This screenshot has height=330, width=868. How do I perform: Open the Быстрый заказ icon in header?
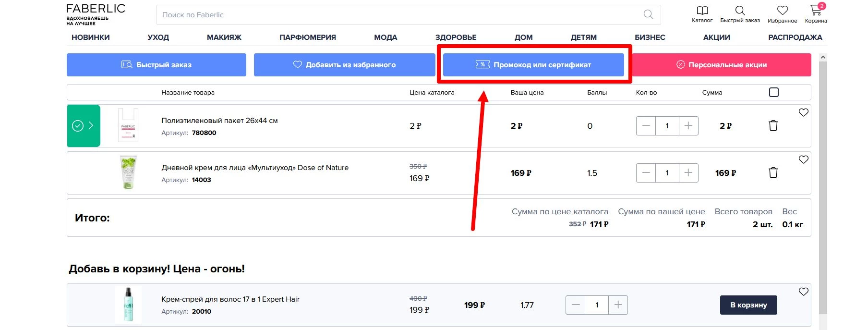pos(740,11)
